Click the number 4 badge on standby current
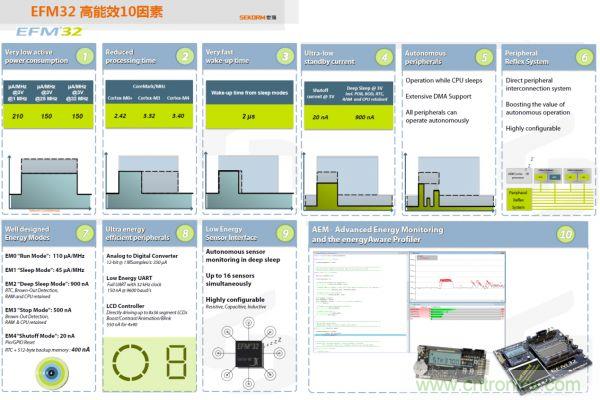The height and width of the screenshot is (400, 600). 384,57
